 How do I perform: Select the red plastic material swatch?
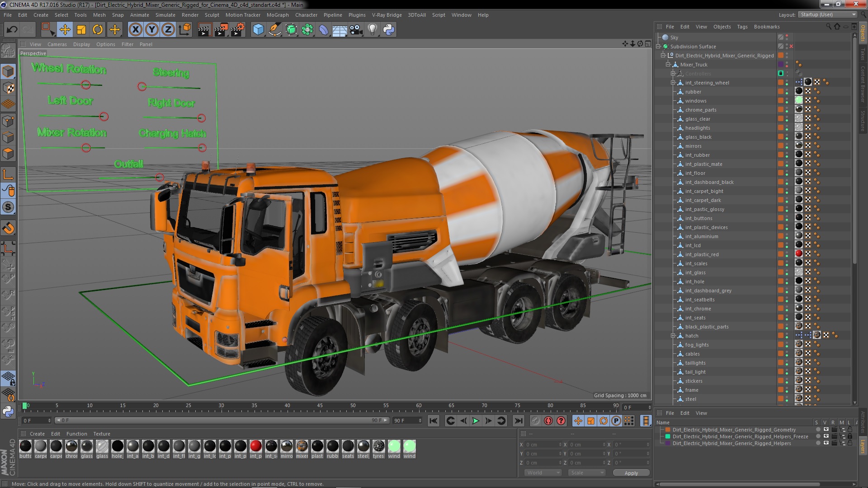click(x=255, y=446)
